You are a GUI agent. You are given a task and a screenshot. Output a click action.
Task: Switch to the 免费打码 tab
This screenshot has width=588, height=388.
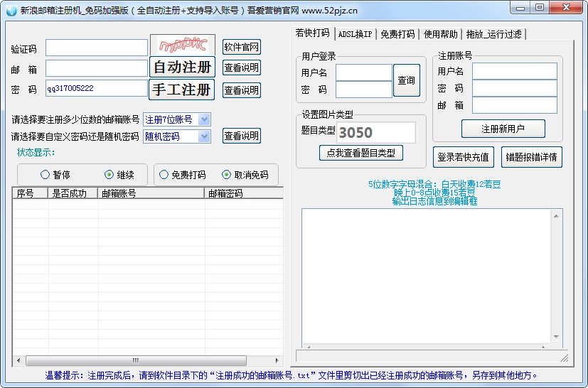pyautogui.click(x=397, y=34)
